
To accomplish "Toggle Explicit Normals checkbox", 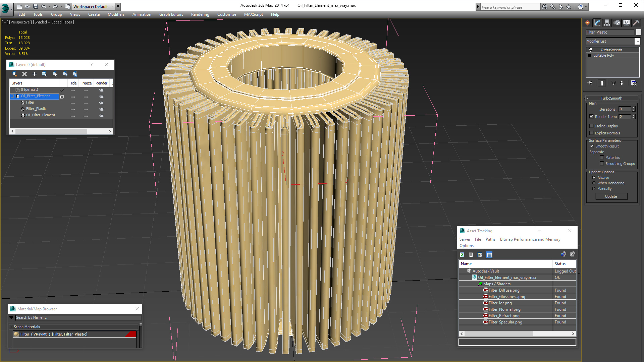I will pos(592,133).
